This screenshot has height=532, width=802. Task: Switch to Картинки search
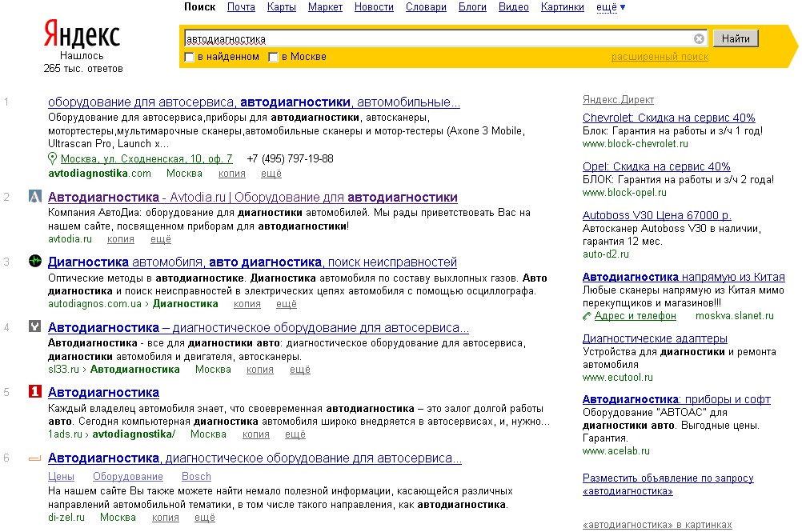click(x=562, y=7)
